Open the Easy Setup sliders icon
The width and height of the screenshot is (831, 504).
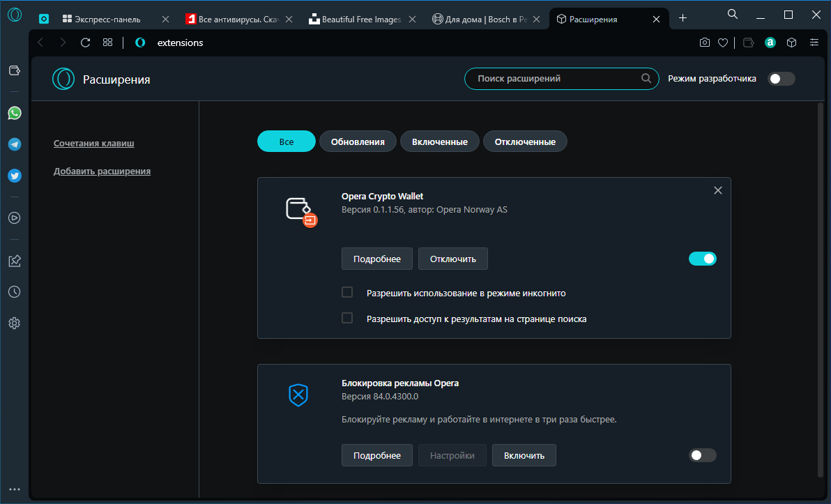(x=814, y=43)
